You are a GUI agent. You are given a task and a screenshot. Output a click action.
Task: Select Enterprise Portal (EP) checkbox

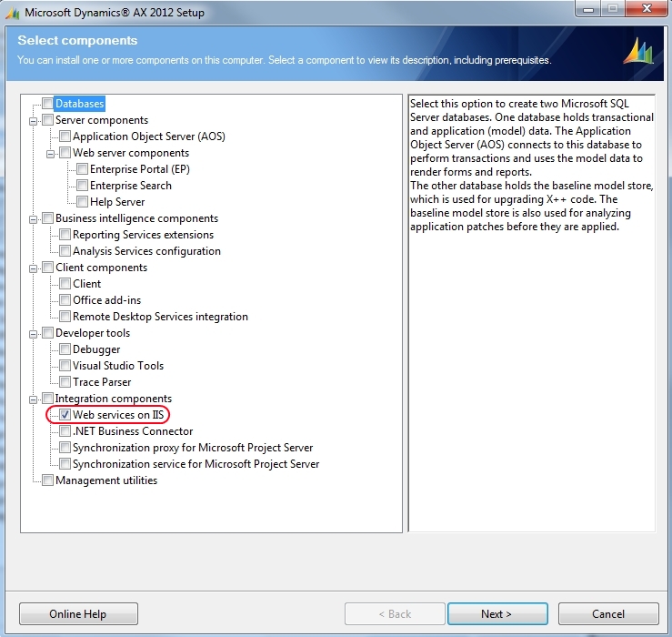click(x=82, y=169)
